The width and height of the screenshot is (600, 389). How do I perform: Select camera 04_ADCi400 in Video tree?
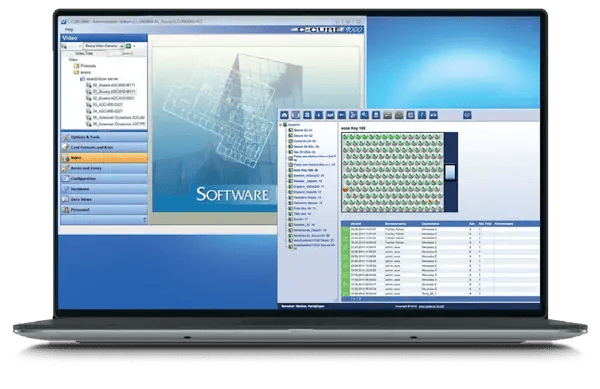click(x=104, y=111)
